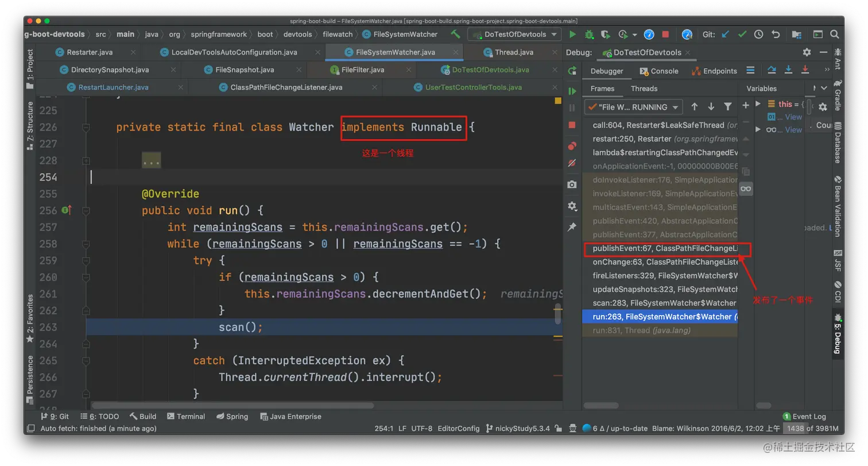Viewport: 868px width, 466px height.
Task: Open Gradle side tool window
Action: [x=838, y=96]
